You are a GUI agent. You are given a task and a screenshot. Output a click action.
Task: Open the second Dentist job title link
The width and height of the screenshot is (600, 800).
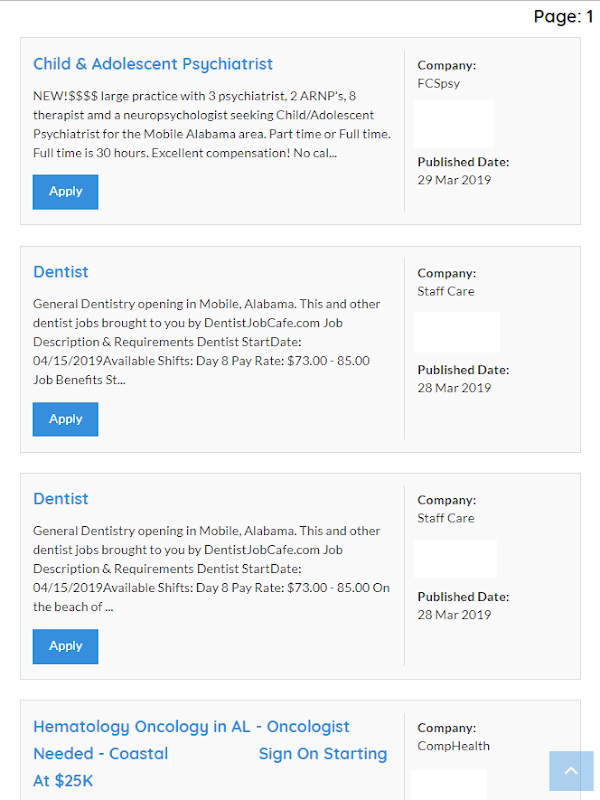point(61,499)
